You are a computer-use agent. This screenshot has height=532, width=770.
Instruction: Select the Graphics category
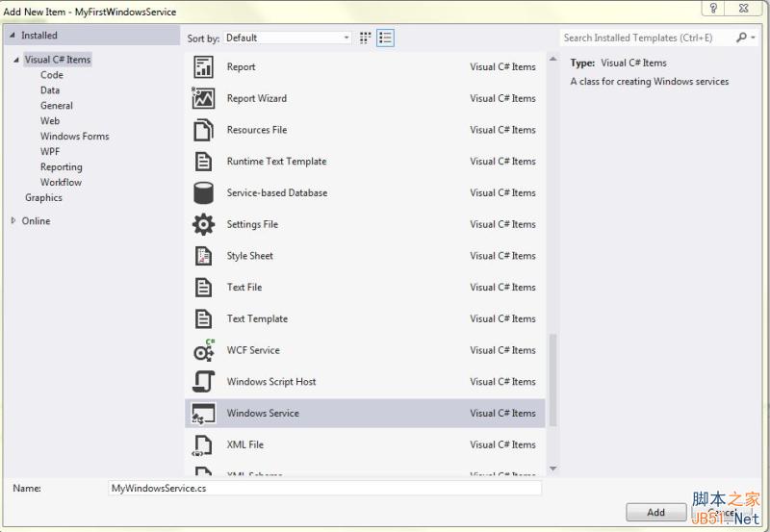[x=43, y=198]
